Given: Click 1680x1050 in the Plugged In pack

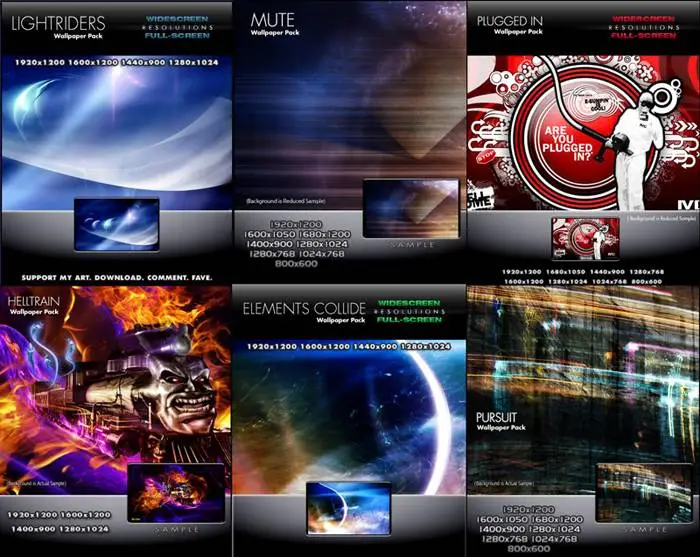Looking at the screenshot, I should [x=565, y=272].
